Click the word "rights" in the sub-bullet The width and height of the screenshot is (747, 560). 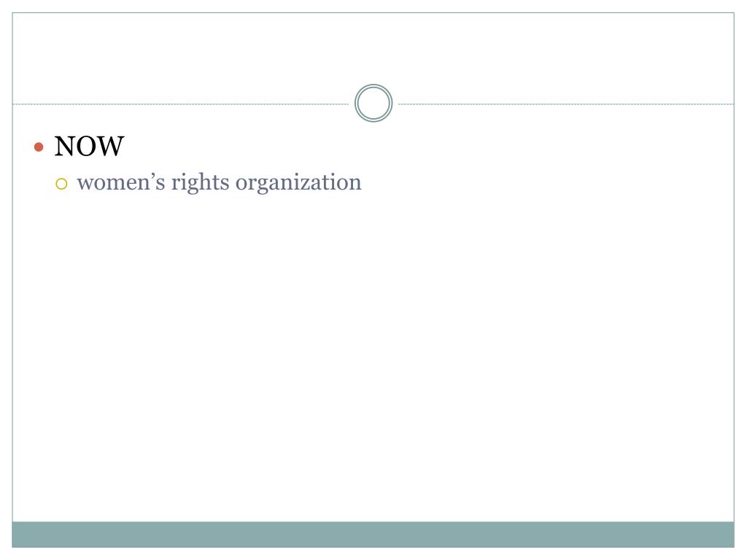(x=200, y=184)
